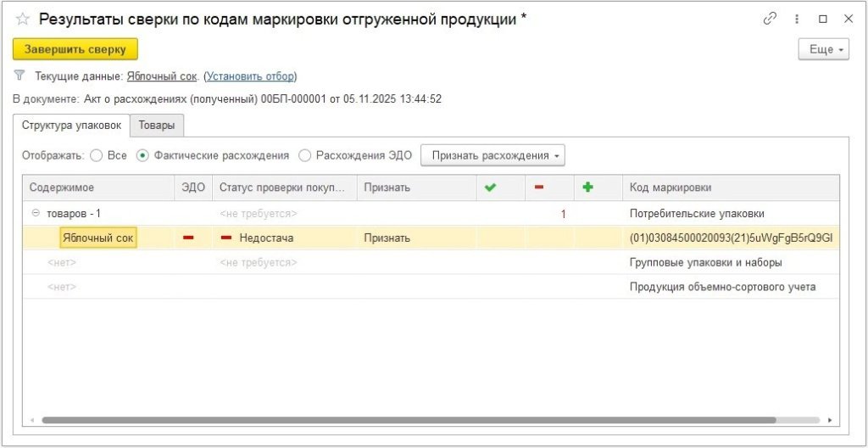Open the "Еще" dropdown menu
This screenshot has height=448, width=868.
click(x=823, y=50)
